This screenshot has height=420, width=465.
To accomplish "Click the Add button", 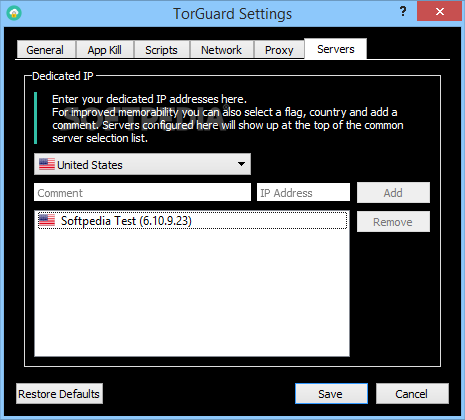I will [x=393, y=193].
